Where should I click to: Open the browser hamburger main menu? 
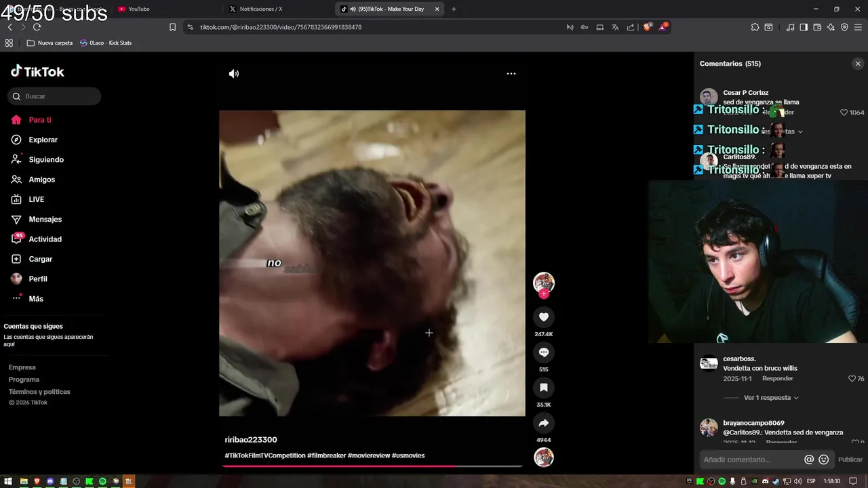[859, 27]
